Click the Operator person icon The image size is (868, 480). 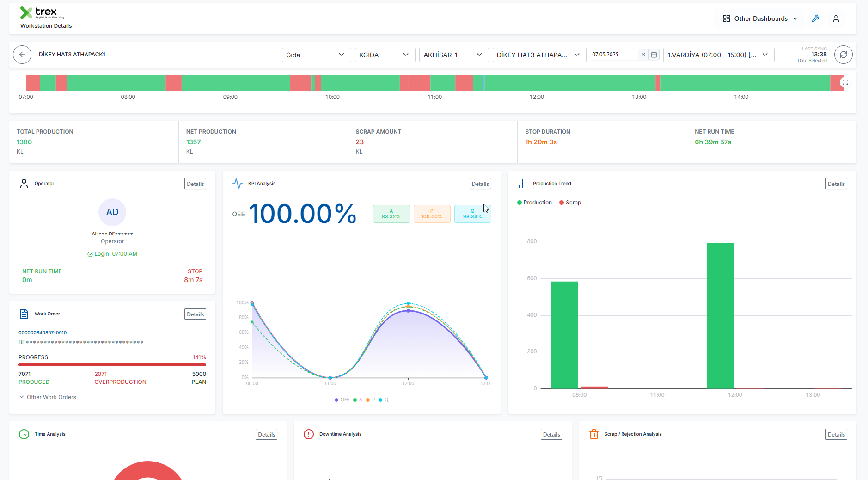(24, 184)
